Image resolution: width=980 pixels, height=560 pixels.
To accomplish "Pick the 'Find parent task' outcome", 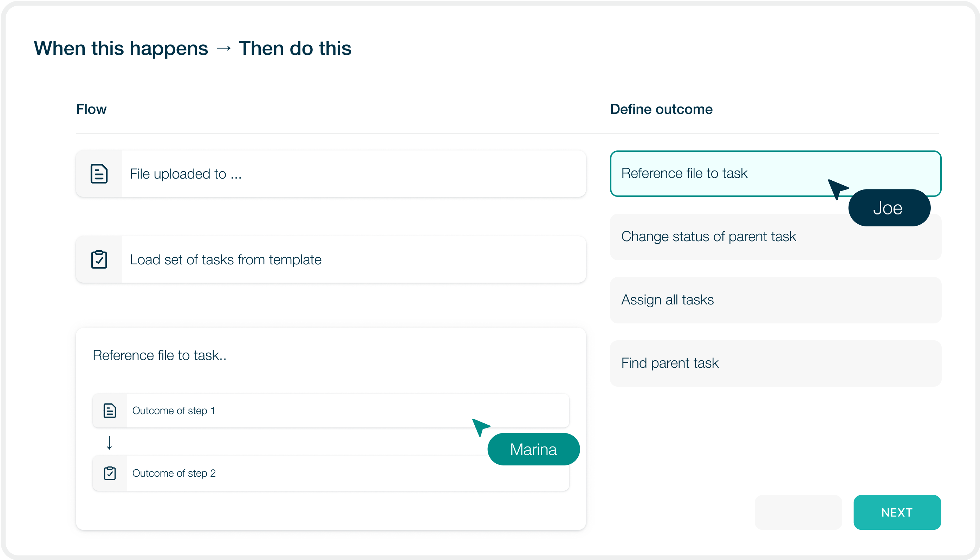I will click(775, 363).
